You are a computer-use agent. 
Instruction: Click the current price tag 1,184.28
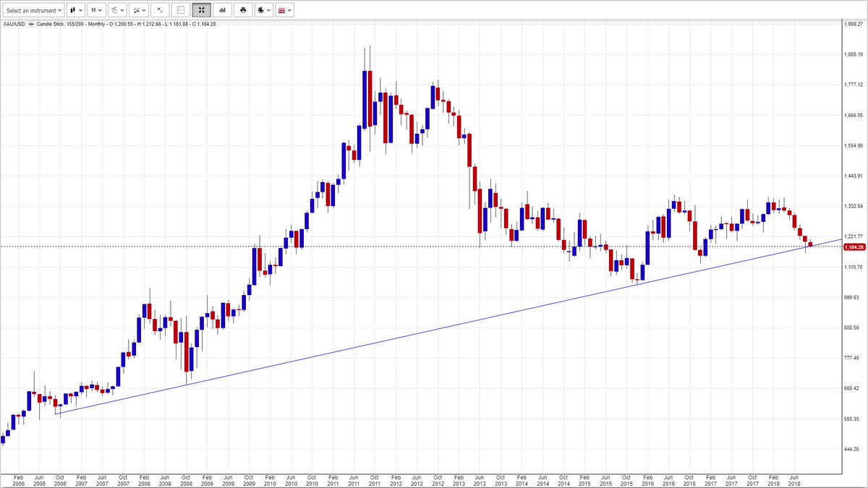(x=854, y=247)
